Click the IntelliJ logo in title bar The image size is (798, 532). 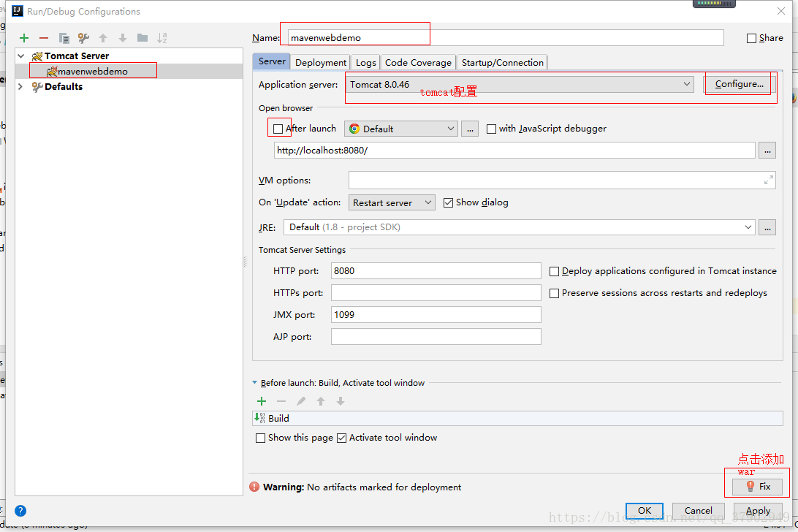17,11
